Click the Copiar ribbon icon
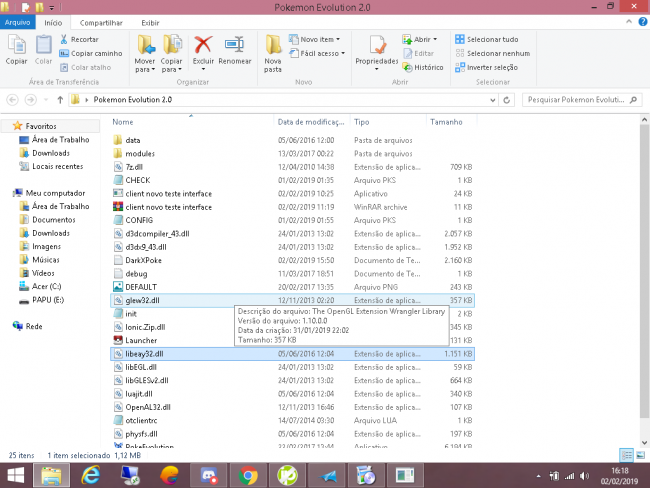650x488 pixels. (17, 49)
